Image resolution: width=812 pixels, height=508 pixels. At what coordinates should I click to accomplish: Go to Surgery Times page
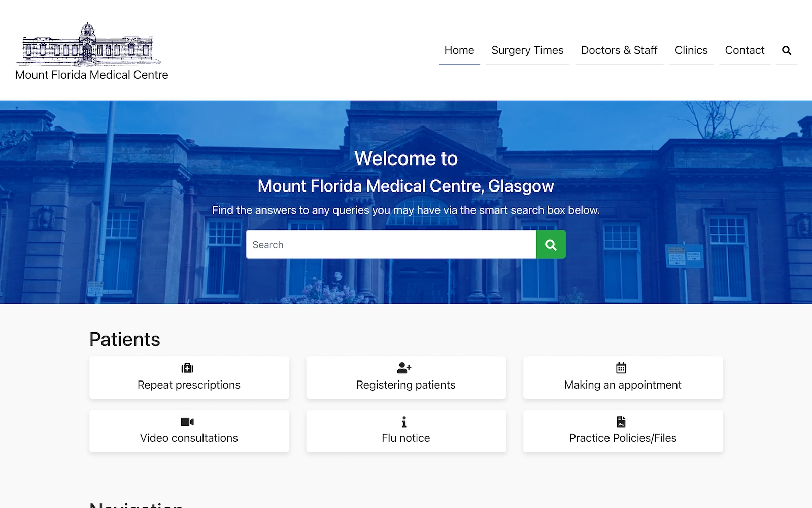[x=527, y=50]
